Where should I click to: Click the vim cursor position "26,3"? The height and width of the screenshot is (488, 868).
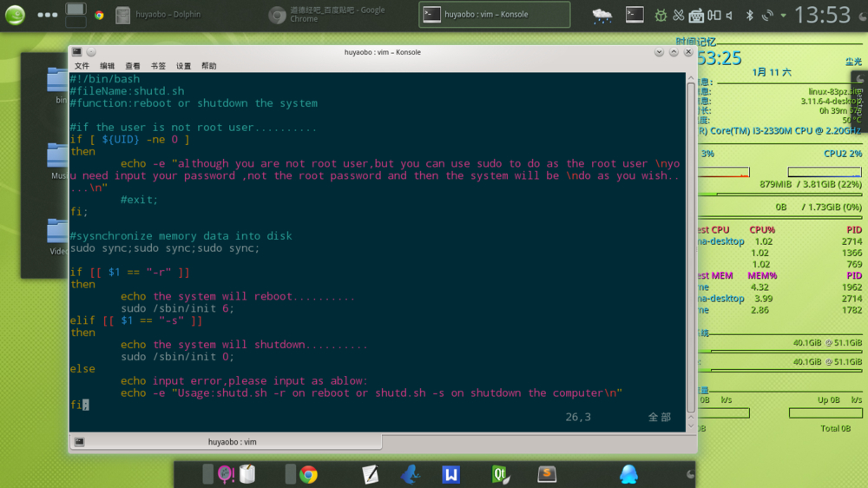(578, 417)
